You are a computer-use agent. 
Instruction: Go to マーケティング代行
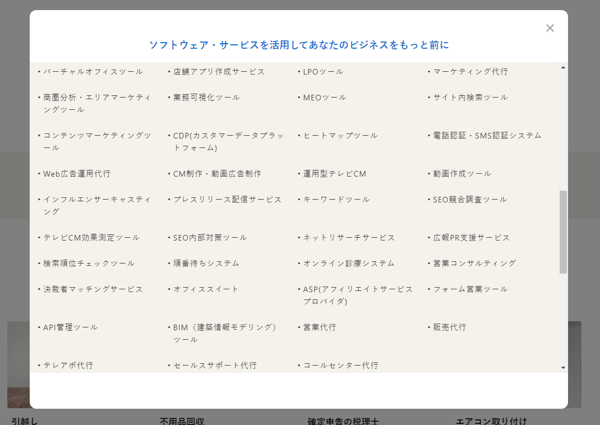[x=470, y=72]
